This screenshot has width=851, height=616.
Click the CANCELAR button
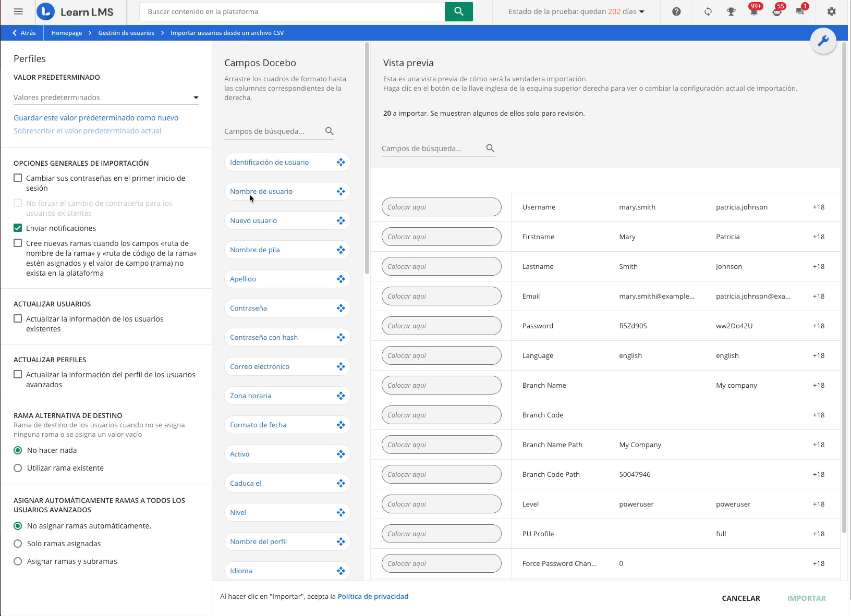741,598
